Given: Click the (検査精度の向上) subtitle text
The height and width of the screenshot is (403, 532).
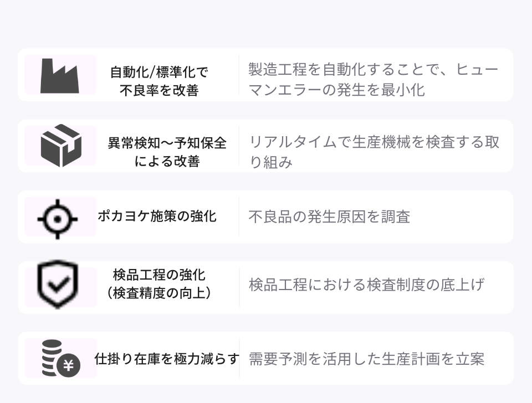Looking at the screenshot, I should [x=159, y=293].
